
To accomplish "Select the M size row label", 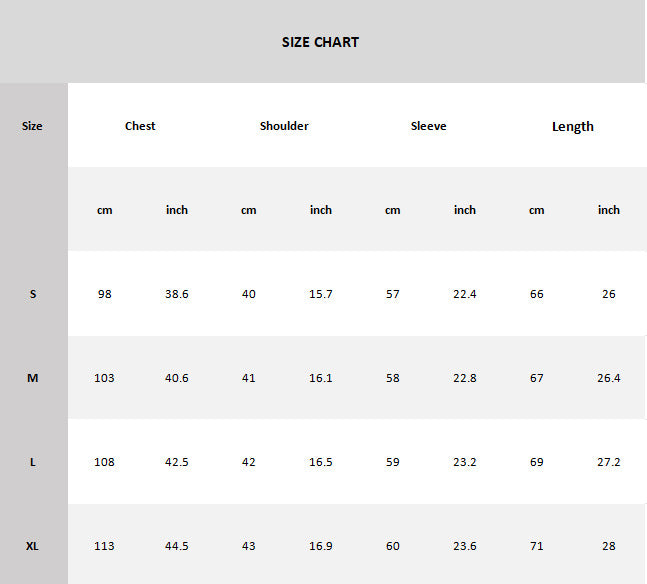I will (x=33, y=378).
